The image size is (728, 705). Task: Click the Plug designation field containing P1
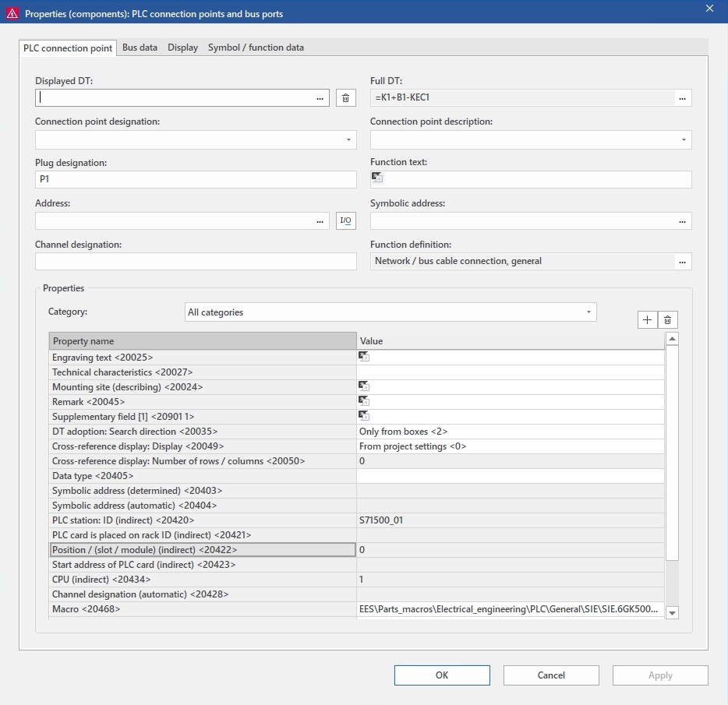pyautogui.click(x=195, y=180)
